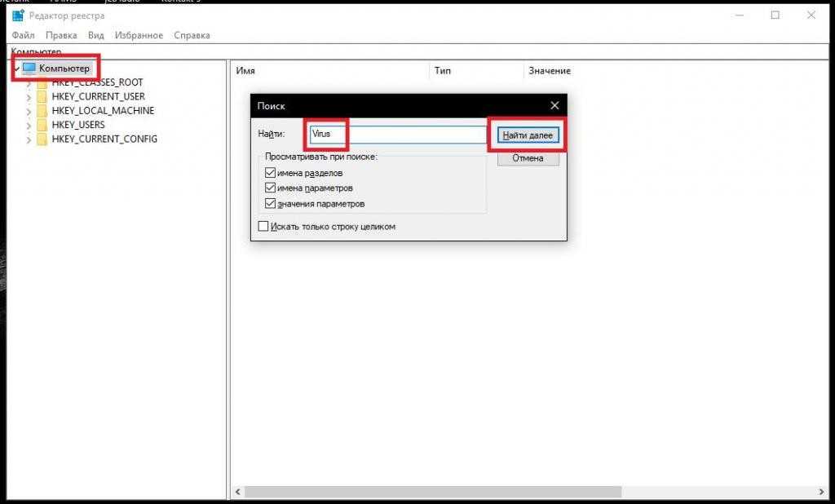This screenshot has width=835, height=504.
Task: Click the Значение column header
Action: click(x=550, y=71)
